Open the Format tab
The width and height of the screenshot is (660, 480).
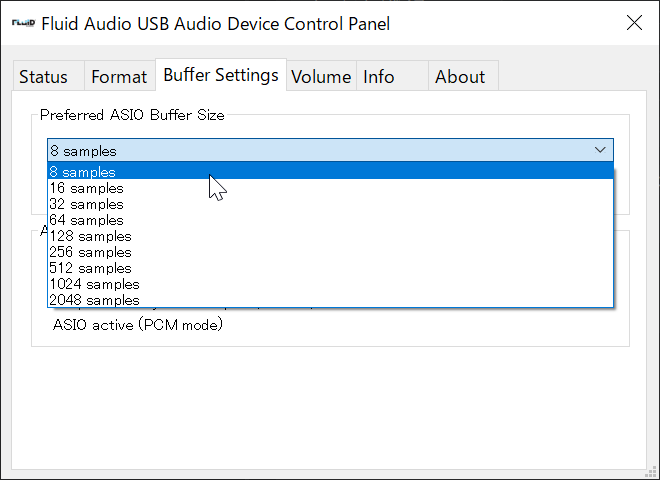(120, 76)
